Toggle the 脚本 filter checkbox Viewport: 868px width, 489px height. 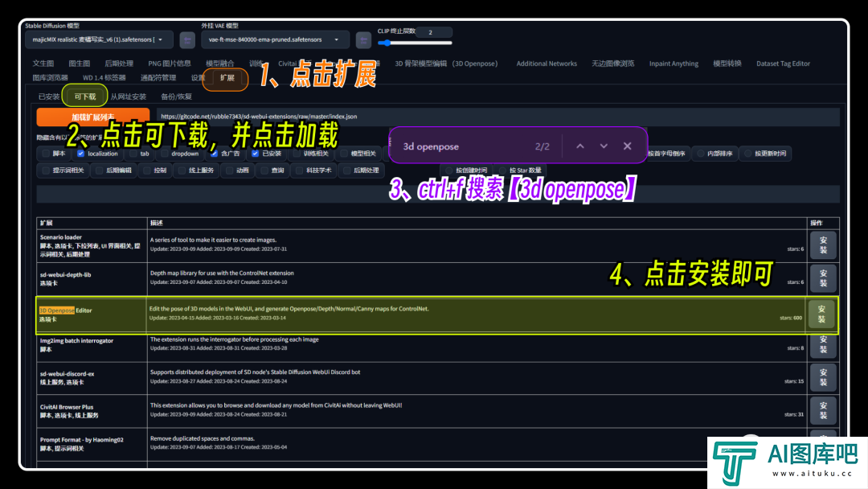tap(46, 154)
